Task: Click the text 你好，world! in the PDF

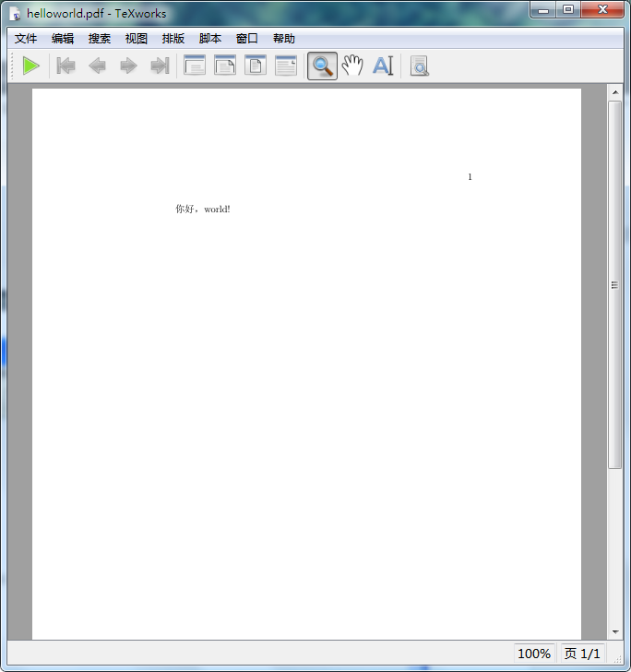Action: (x=203, y=209)
